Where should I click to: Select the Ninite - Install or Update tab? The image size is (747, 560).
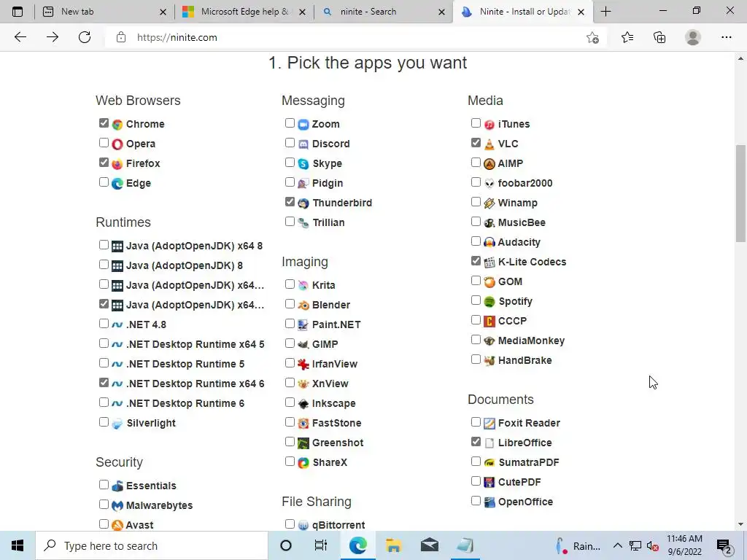click(x=523, y=12)
